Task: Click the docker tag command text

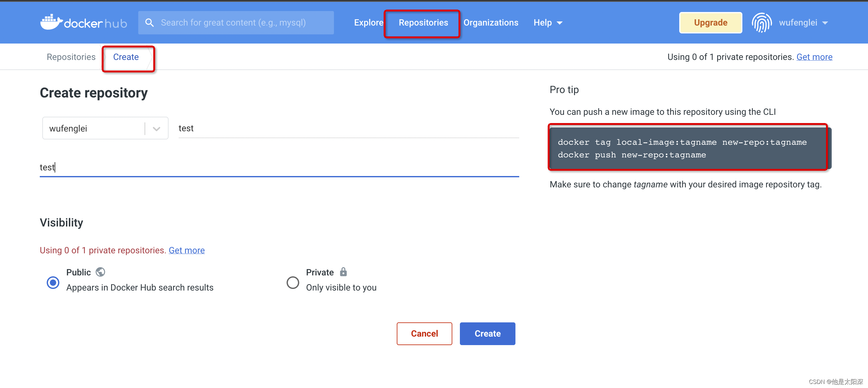Action: click(682, 142)
